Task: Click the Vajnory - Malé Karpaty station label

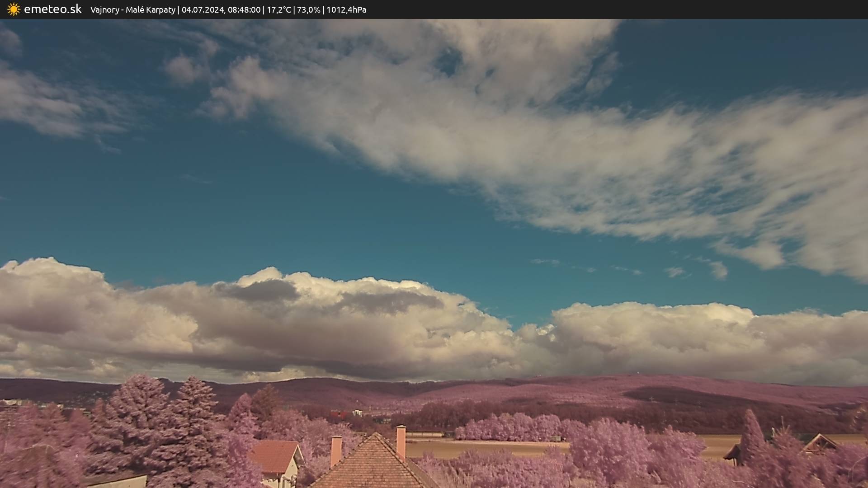Action: [132, 10]
